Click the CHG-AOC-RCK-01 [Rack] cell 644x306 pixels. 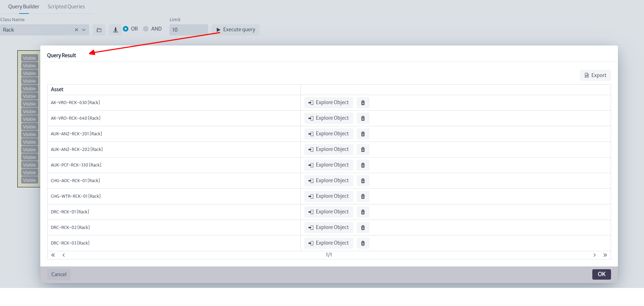coord(174,181)
